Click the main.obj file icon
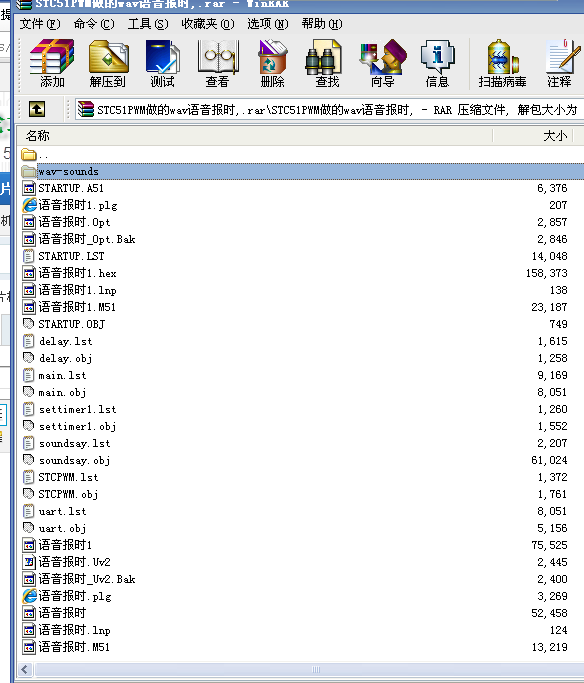 (x=28, y=392)
